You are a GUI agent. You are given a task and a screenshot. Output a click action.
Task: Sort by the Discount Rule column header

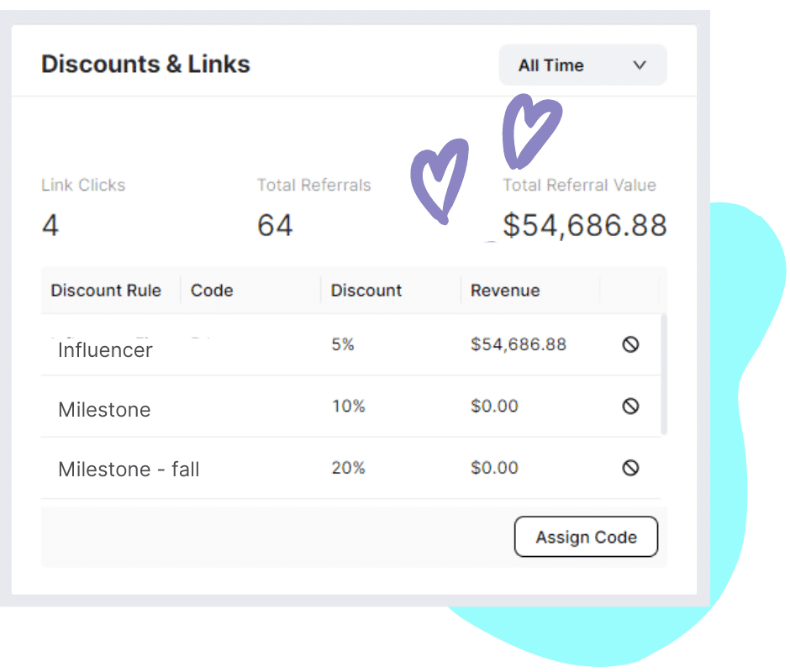coord(106,290)
